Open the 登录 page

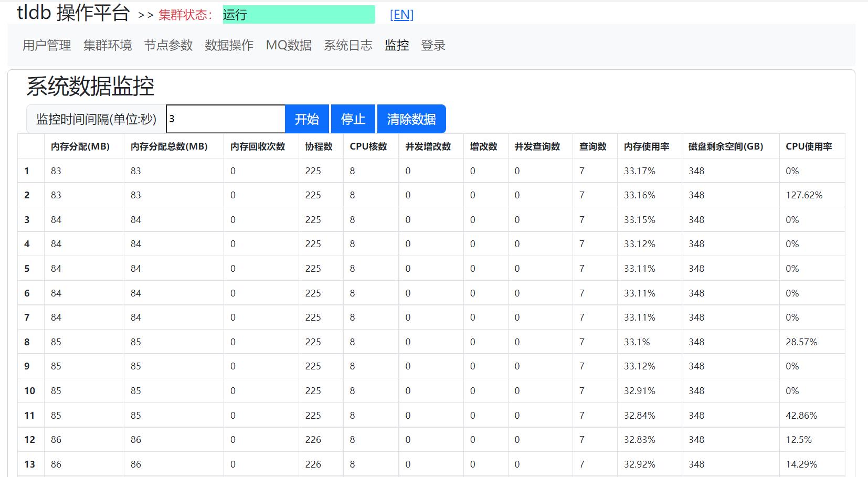pos(433,46)
